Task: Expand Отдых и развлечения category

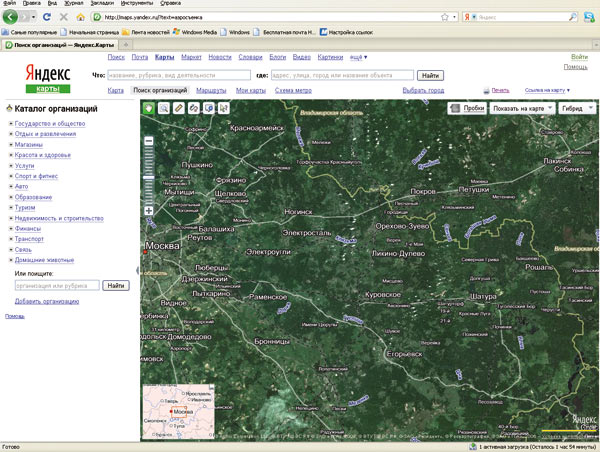Action: (11, 134)
